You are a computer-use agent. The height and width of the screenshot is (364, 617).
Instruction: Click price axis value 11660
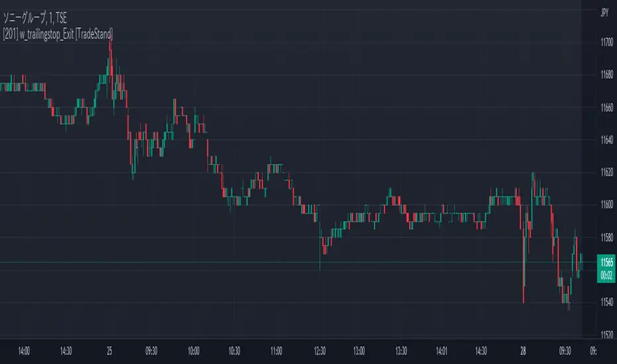(x=606, y=107)
